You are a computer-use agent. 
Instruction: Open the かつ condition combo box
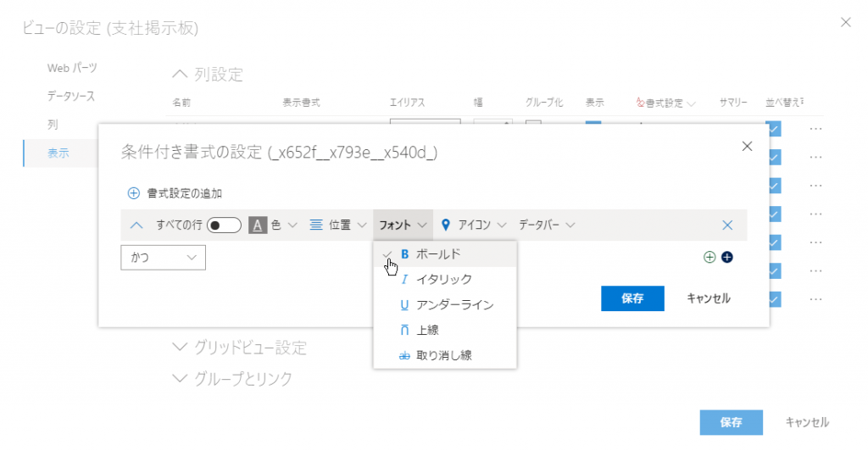[x=164, y=257]
